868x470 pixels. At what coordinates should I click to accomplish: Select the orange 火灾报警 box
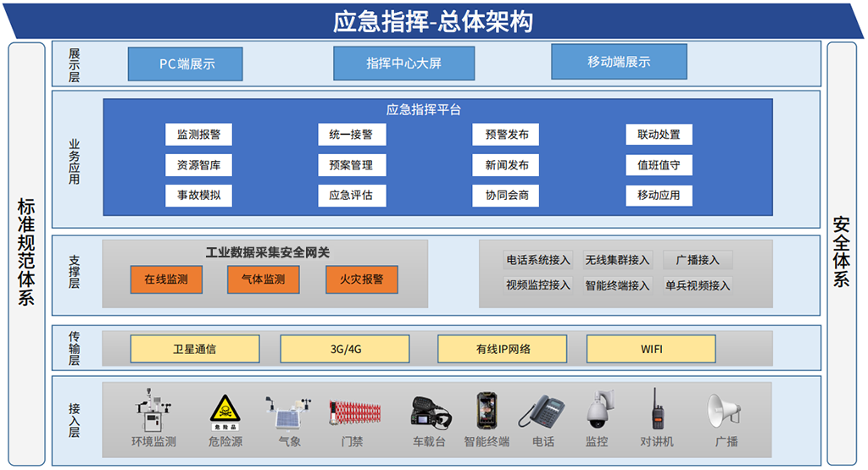point(361,279)
